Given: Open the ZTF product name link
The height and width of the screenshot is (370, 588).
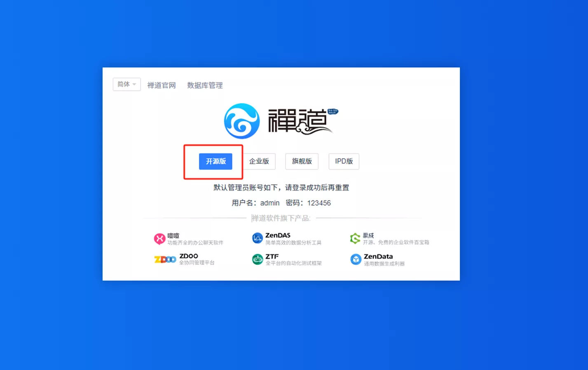Looking at the screenshot, I should (272, 256).
